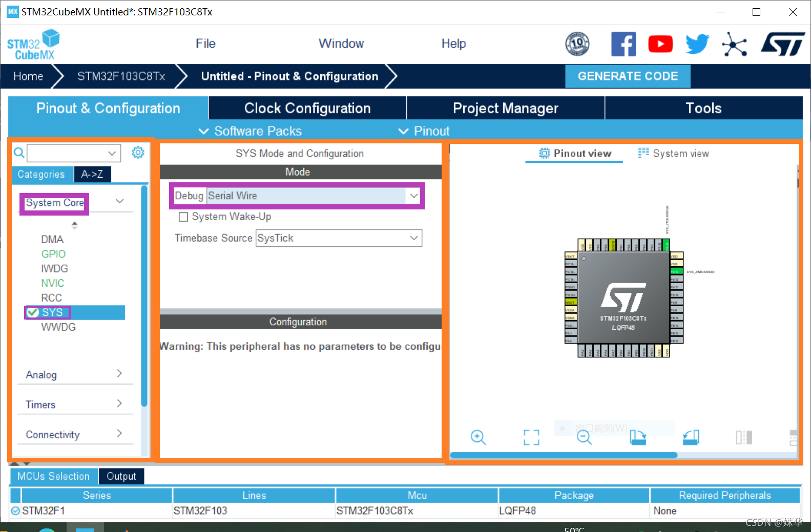Select NVIC in System Core list
The width and height of the screenshot is (811, 532).
click(52, 283)
